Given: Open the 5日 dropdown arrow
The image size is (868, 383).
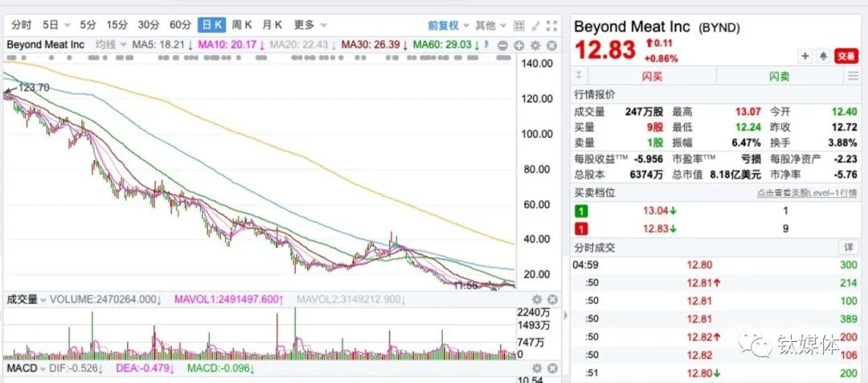Looking at the screenshot, I should (68, 26).
